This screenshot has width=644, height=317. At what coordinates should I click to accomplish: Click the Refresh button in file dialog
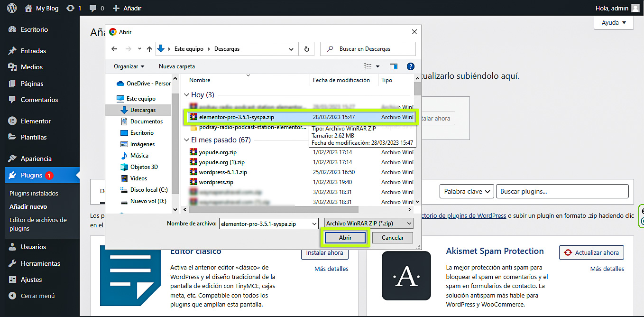point(307,49)
